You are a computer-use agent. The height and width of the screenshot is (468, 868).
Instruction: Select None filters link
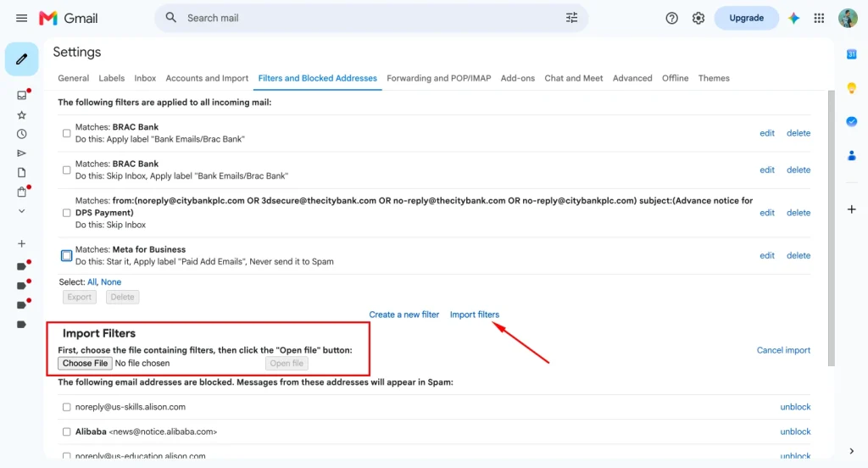(x=111, y=282)
